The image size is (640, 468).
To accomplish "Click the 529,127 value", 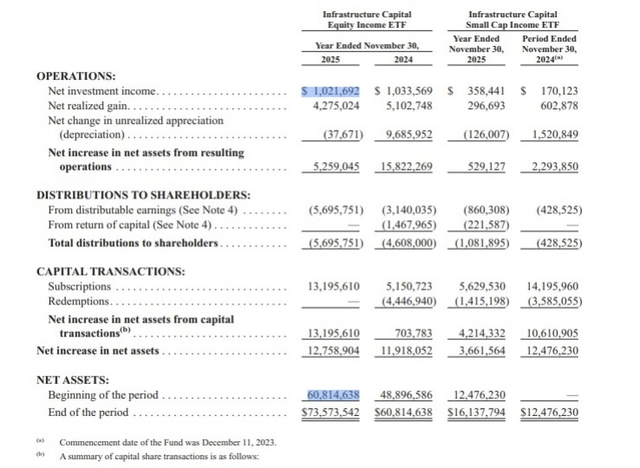I will pyautogui.click(x=486, y=167).
